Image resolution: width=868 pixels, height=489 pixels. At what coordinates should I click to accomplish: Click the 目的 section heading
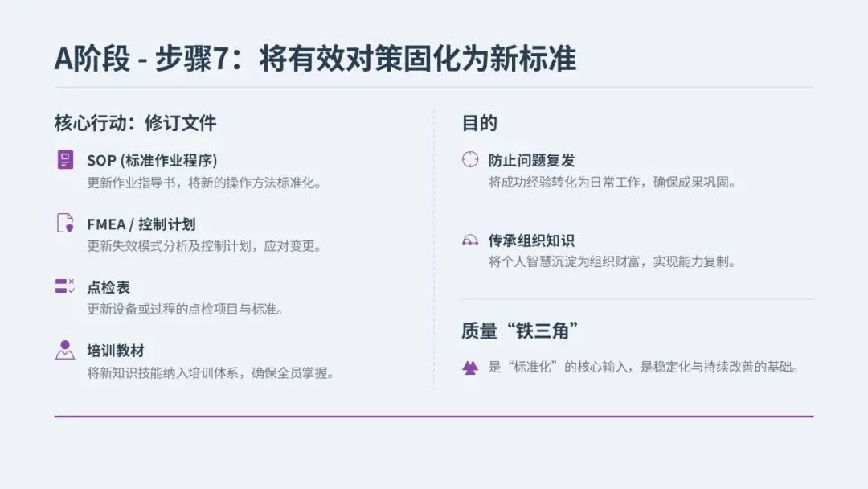point(479,123)
